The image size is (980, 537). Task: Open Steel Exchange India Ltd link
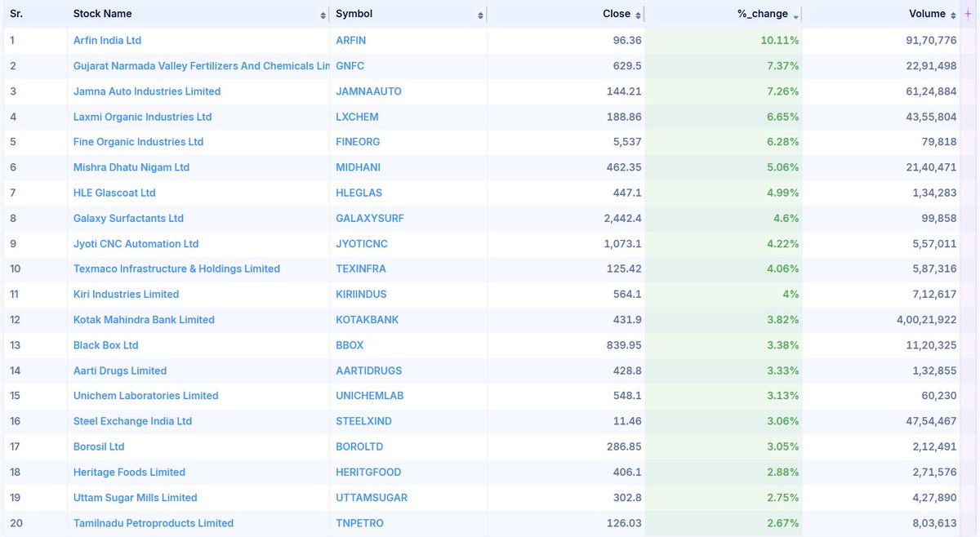click(132, 421)
